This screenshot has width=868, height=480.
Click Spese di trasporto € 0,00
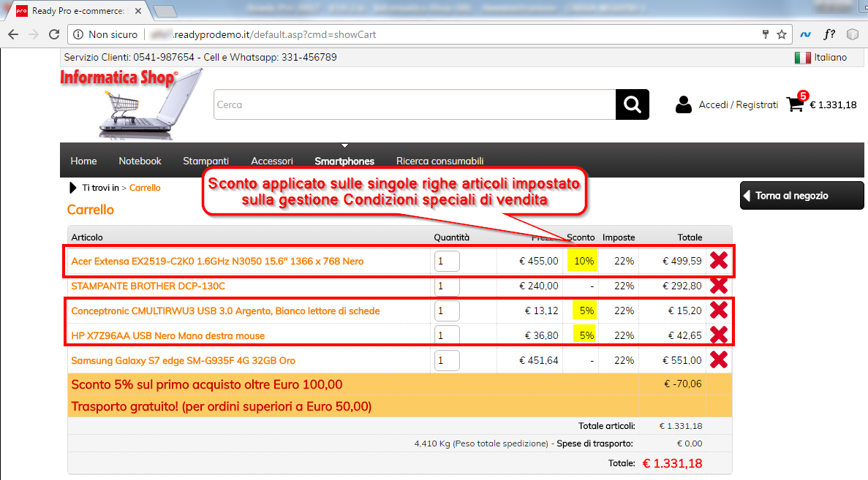690,443
